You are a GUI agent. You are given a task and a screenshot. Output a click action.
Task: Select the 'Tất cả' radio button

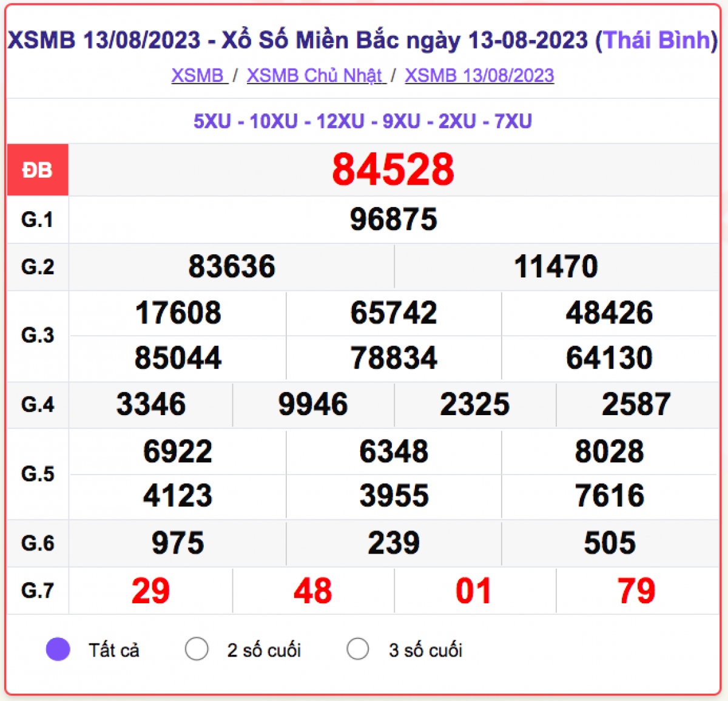(x=58, y=649)
